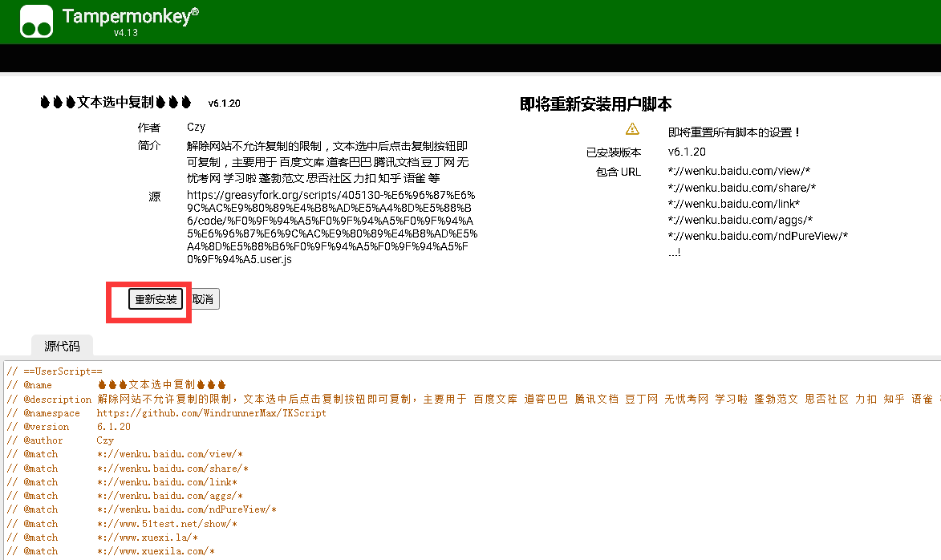The height and width of the screenshot is (560, 941).
Task: Click the @match wenku.baidu.com/aggs/* code line
Action: 125,497
